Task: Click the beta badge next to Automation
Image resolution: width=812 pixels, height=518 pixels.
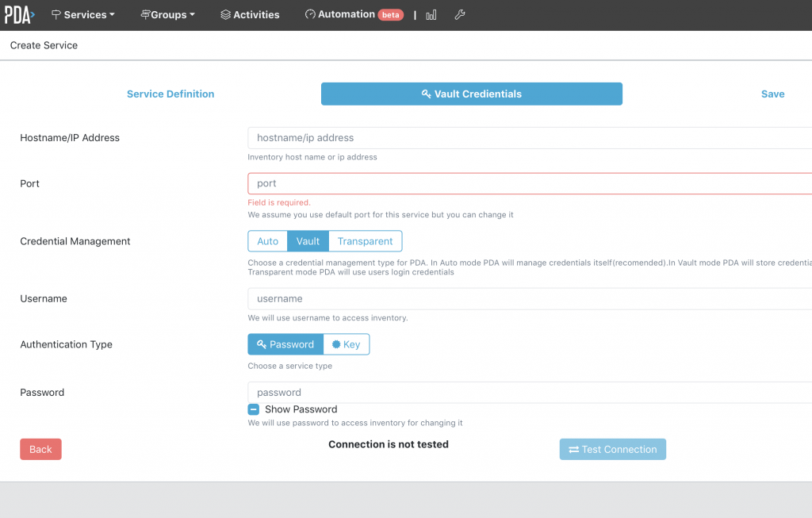Action: point(390,15)
